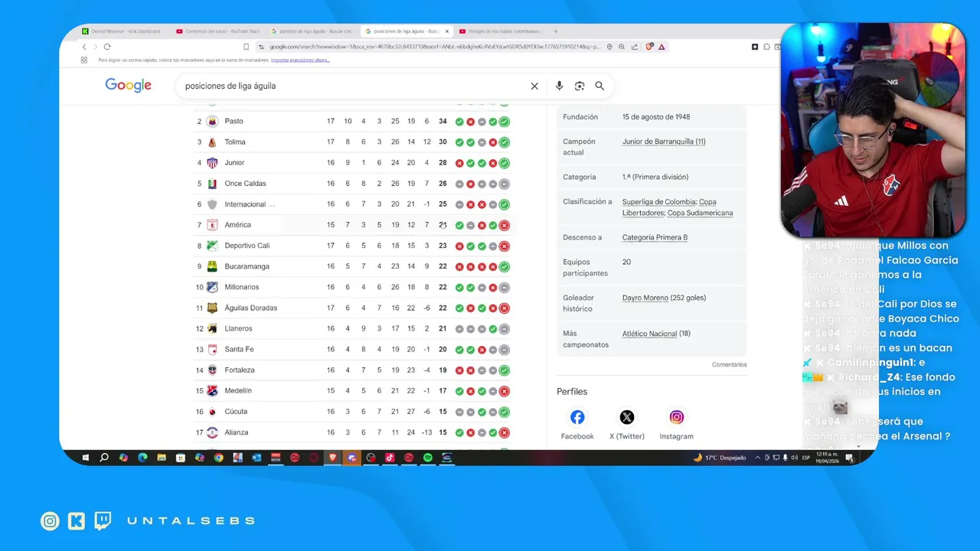Open a new browser tab with plus
The height and width of the screenshot is (551, 980).
556,31
